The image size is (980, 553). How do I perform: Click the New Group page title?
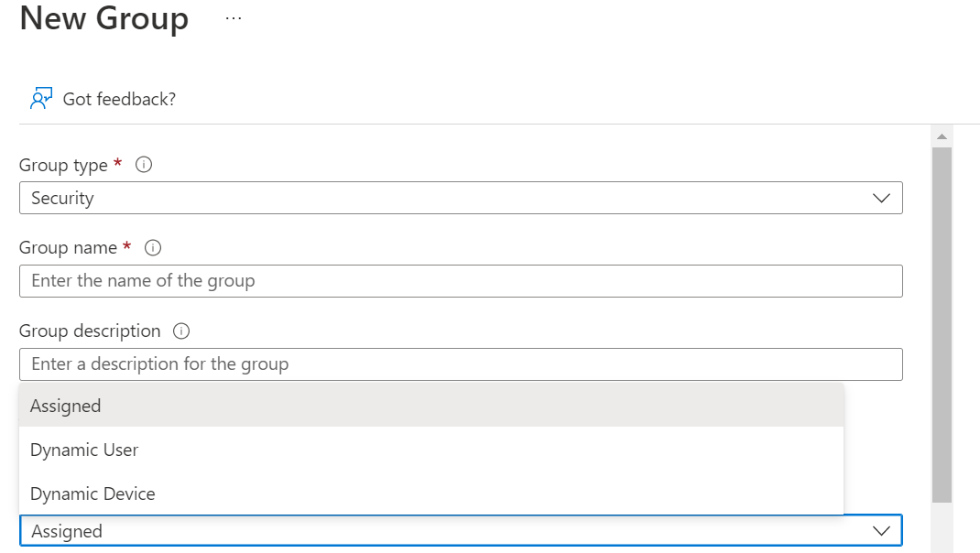coord(103,18)
